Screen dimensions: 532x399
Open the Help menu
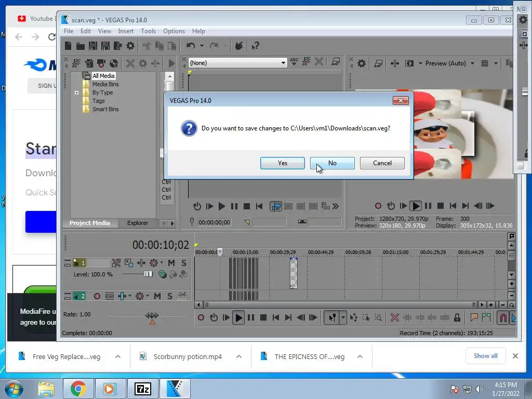[198, 31]
